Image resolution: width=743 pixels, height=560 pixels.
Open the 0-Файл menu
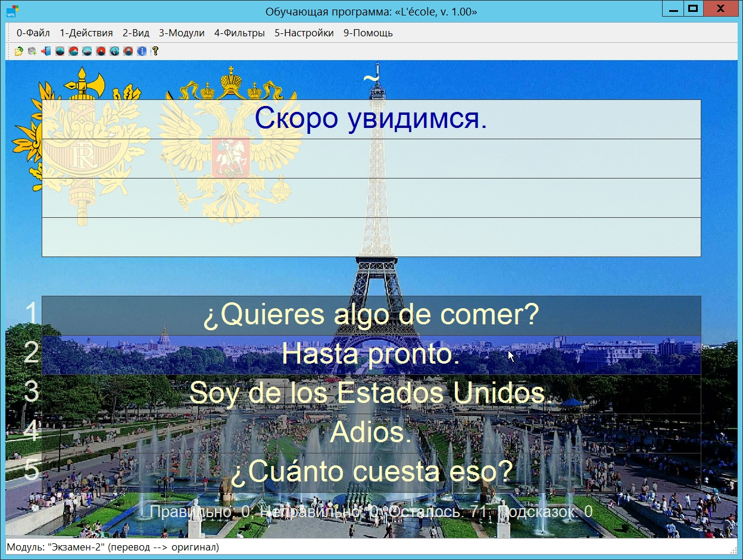click(x=33, y=33)
